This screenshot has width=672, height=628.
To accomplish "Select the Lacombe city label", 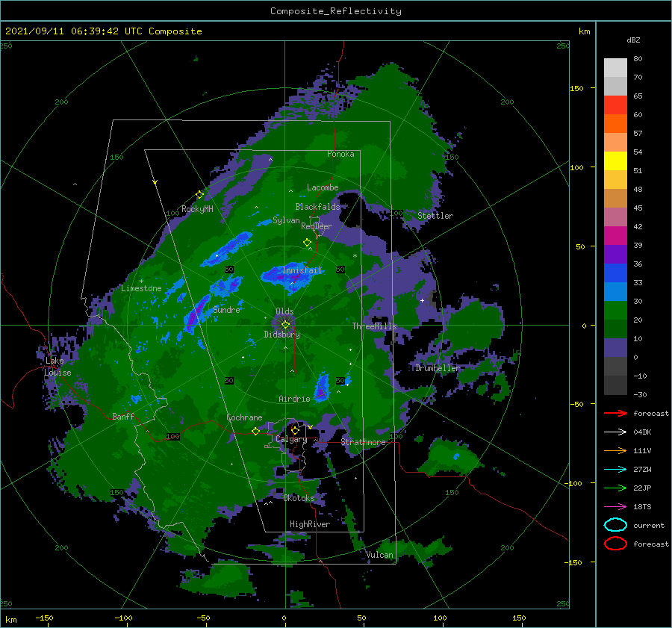I will point(323,187).
